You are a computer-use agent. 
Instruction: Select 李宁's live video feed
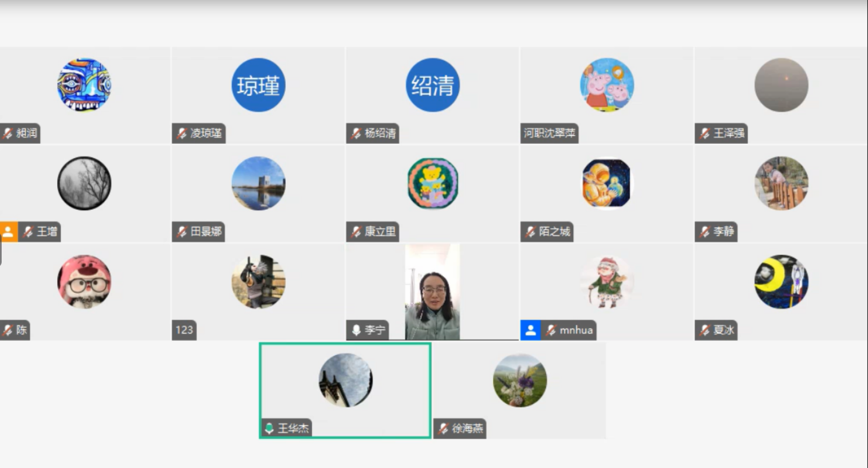click(432, 292)
